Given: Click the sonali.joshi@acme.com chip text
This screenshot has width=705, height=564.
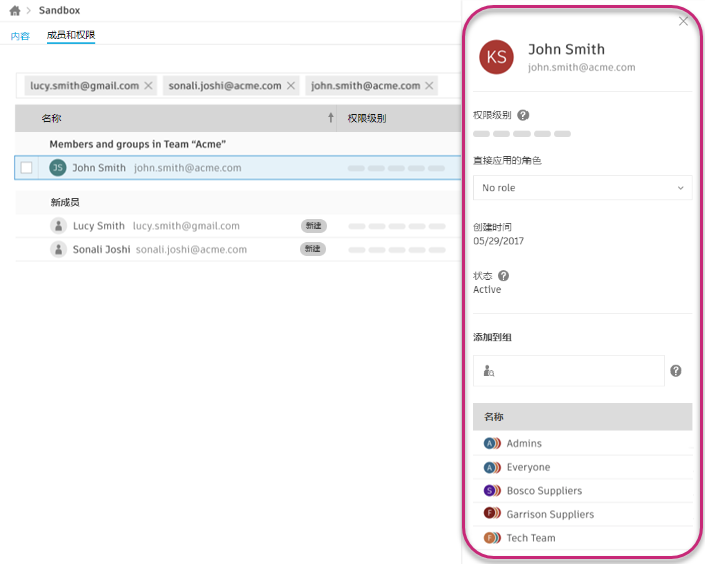Looking at the screenshot, I should [225, 85].
